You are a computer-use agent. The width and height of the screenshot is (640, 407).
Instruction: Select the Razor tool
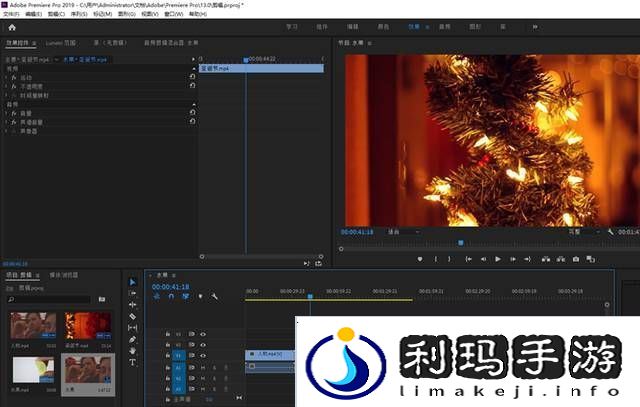(x=132, y=316)
